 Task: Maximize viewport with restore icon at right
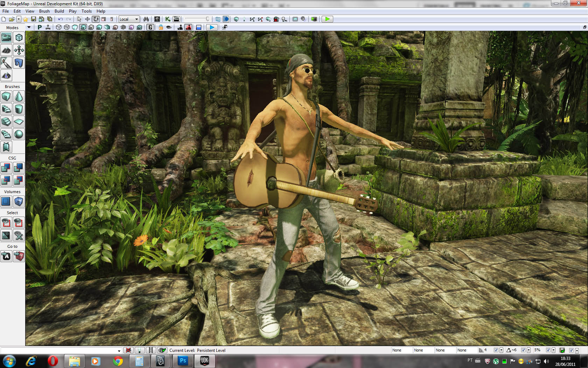(x=584, y=27)
